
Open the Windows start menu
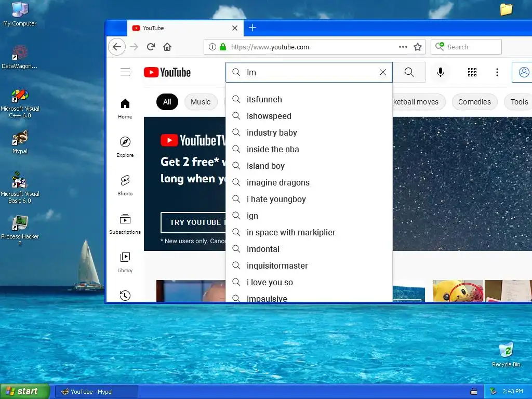click(x=25, y=392)
